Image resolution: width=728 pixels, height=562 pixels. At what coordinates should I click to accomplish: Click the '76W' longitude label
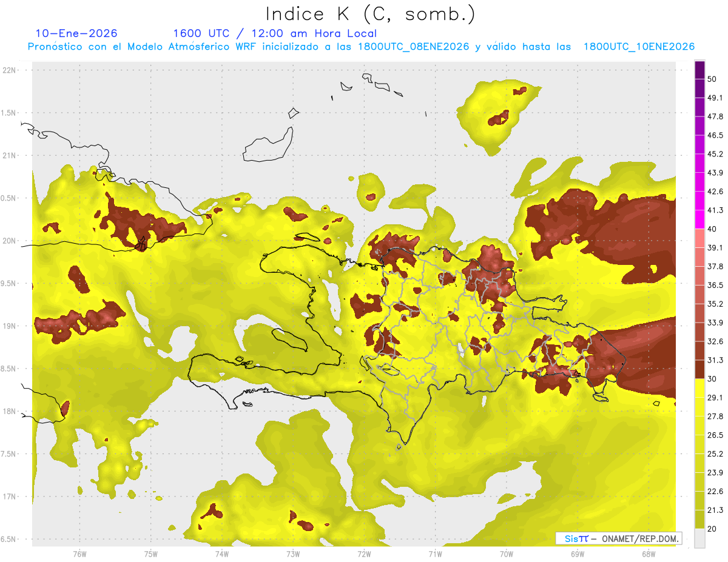(79, 554)
